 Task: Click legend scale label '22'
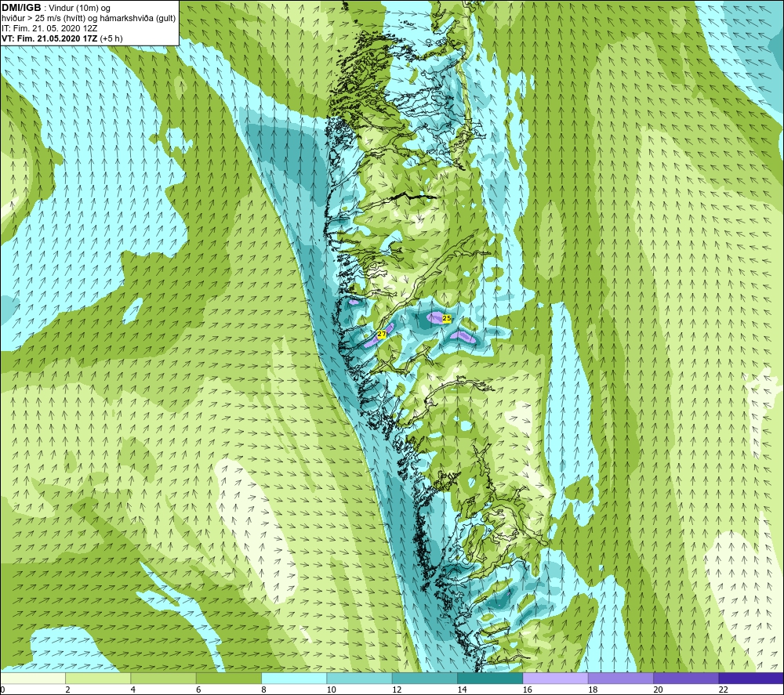click(x=724, y=690)
